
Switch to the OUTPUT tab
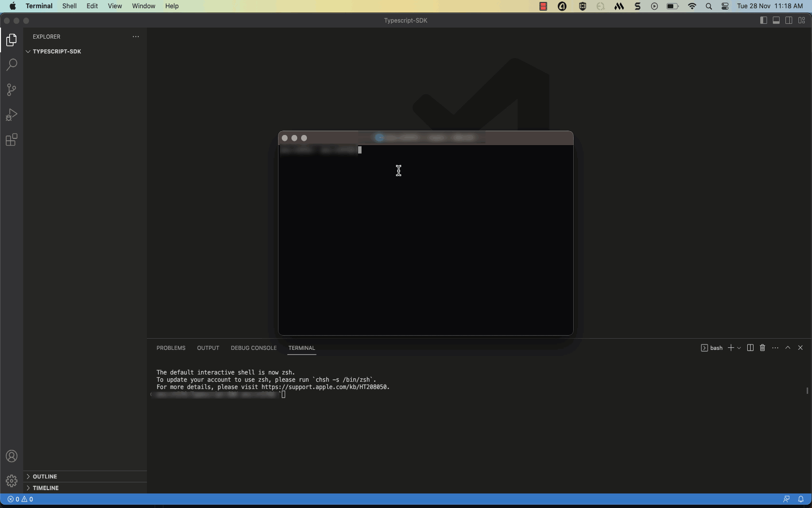click(x=208, y=348)
